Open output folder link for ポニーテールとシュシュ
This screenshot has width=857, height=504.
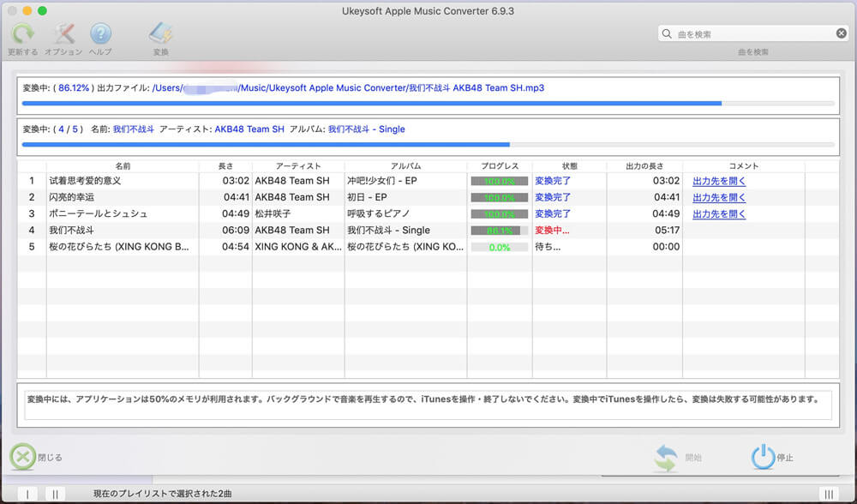pyautogui.click(x=719, y=213)
